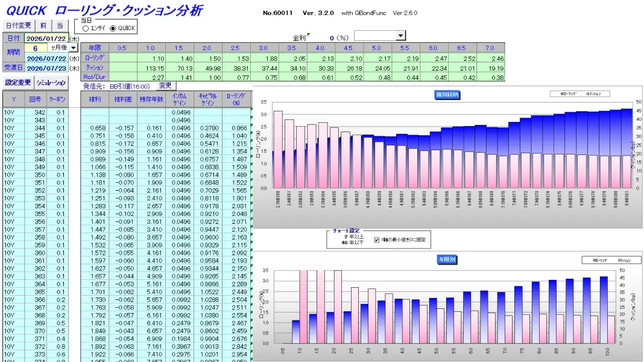Toggle Y軸の最小値を0に固定 checkbox
Viewport: 644px width, 362px height.
pyautogui.click(x=377, y=240)
